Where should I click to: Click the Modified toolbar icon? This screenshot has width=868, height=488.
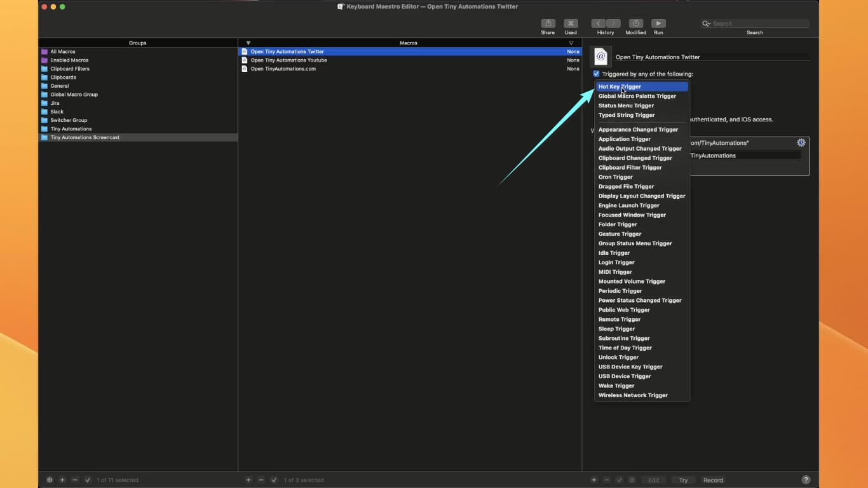click(x=635, y=24)
